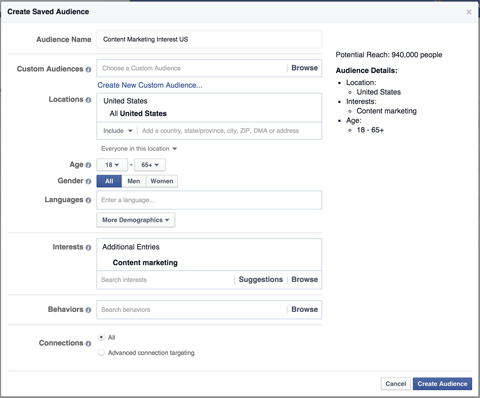Cancel the saved audience dialog
Image resolution: width=480 pixels, height=398 pixels.
pos(396,384)
